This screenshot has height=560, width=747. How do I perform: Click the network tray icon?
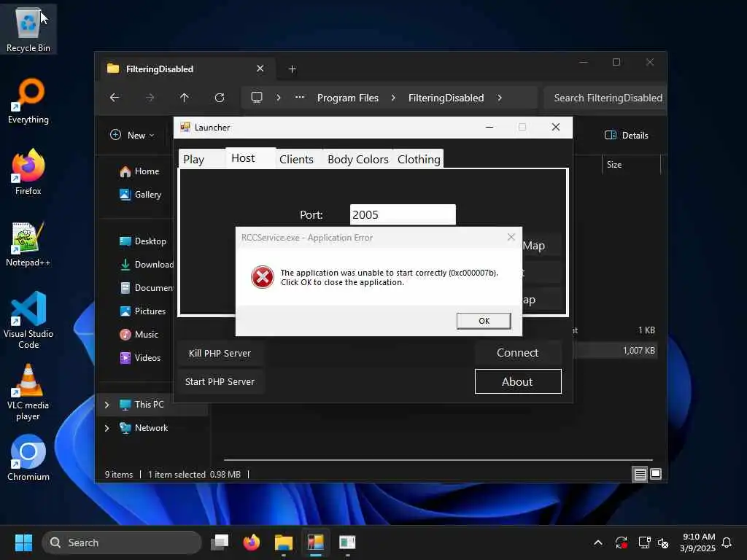[644, 542]
